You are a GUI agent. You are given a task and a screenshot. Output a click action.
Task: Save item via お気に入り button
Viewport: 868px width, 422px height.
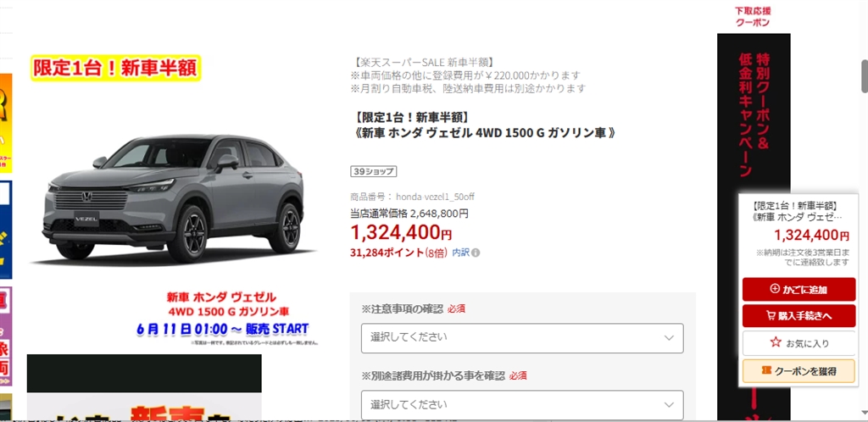point(798,343)
